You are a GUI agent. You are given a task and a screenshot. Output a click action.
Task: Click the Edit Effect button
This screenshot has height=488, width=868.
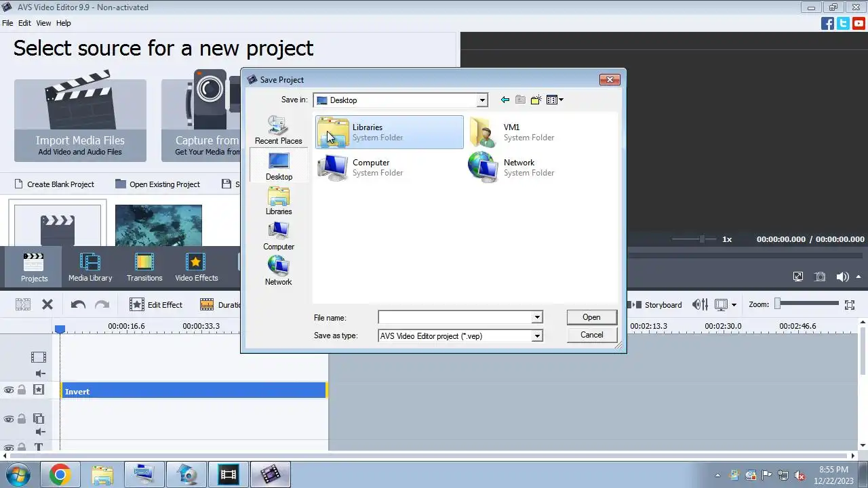pos(156,304)
